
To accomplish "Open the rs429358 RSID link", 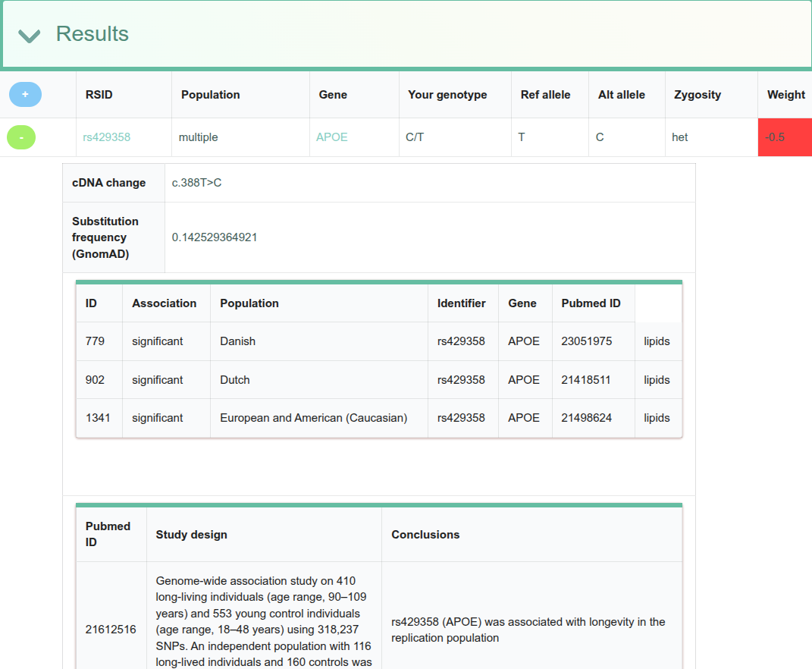I will [107, 137].
